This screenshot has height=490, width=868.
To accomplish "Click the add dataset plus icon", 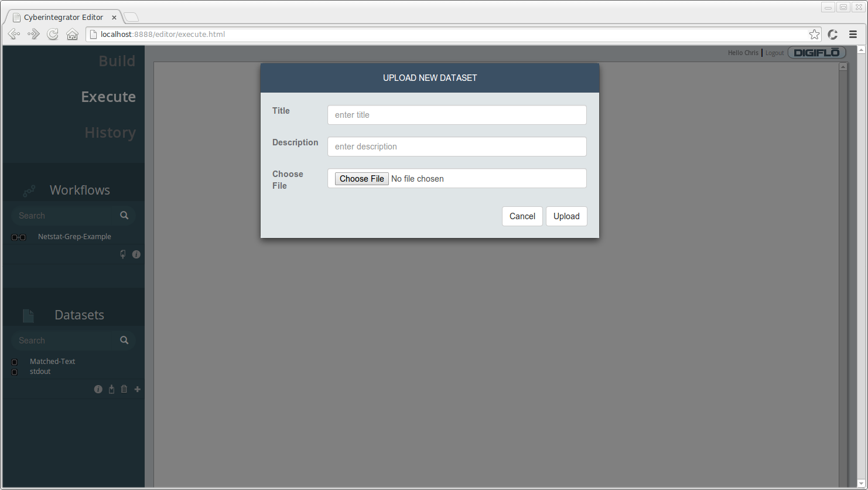I will coord(138,389).
